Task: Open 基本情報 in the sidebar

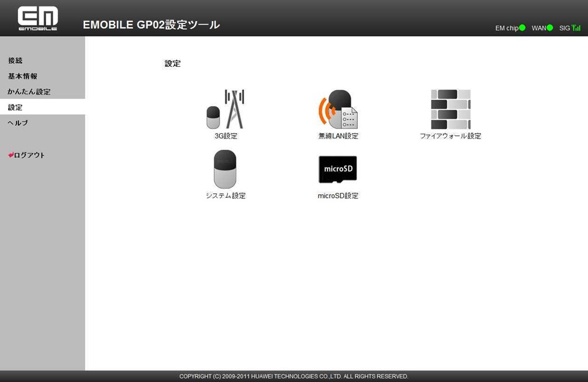Action: [x=22, y=76]
